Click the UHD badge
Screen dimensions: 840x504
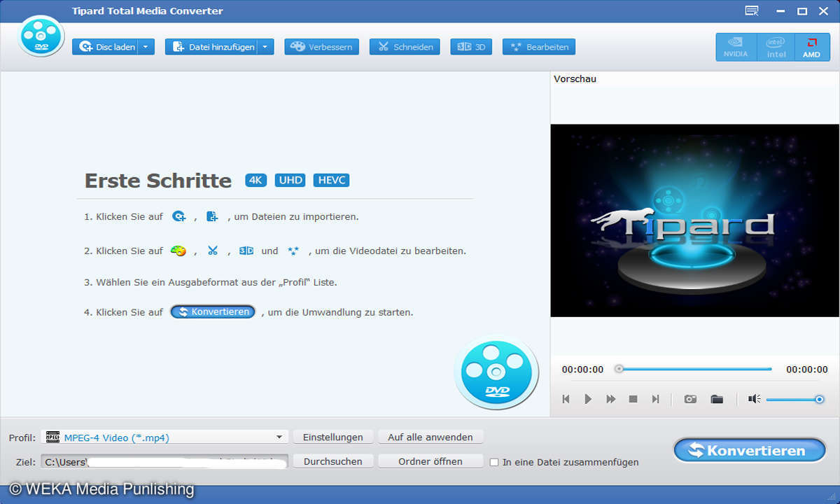(290, 180)
